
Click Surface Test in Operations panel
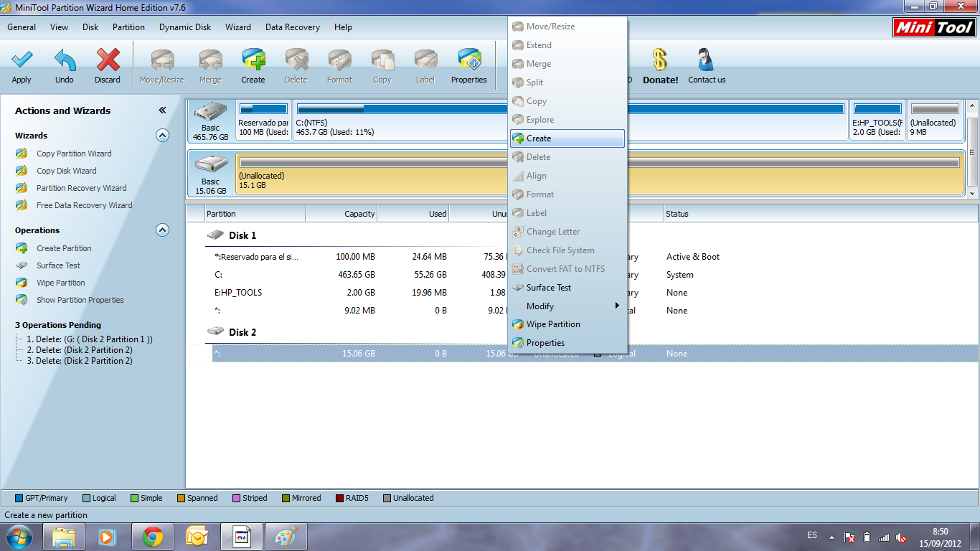pyautogui.click(x=58, y=265)
